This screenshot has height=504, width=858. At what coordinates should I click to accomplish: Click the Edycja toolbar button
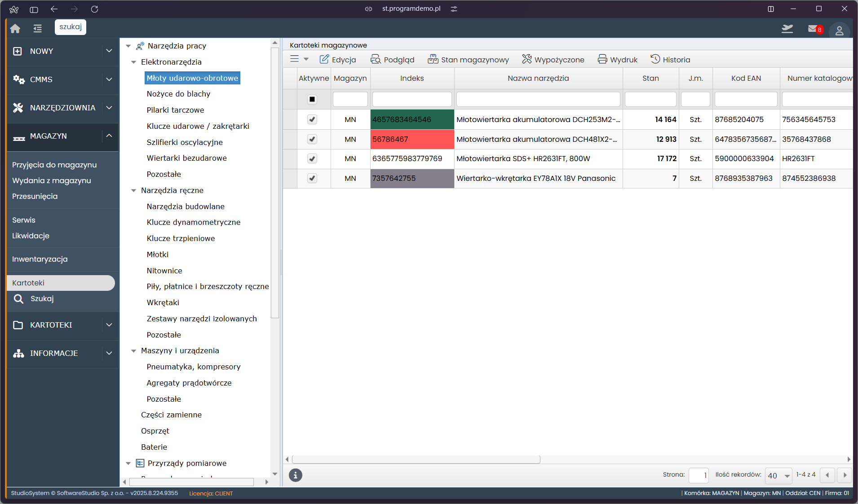(x=337, y=60)
